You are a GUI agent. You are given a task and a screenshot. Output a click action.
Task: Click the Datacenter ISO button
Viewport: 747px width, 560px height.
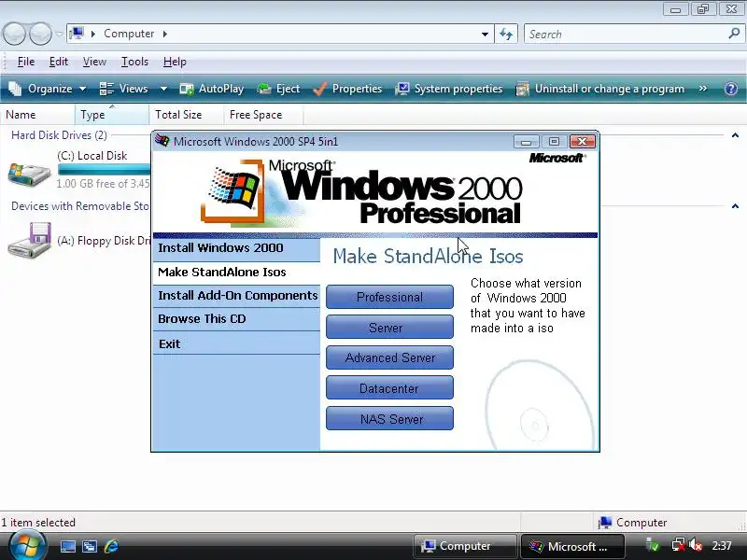(389, 388)
